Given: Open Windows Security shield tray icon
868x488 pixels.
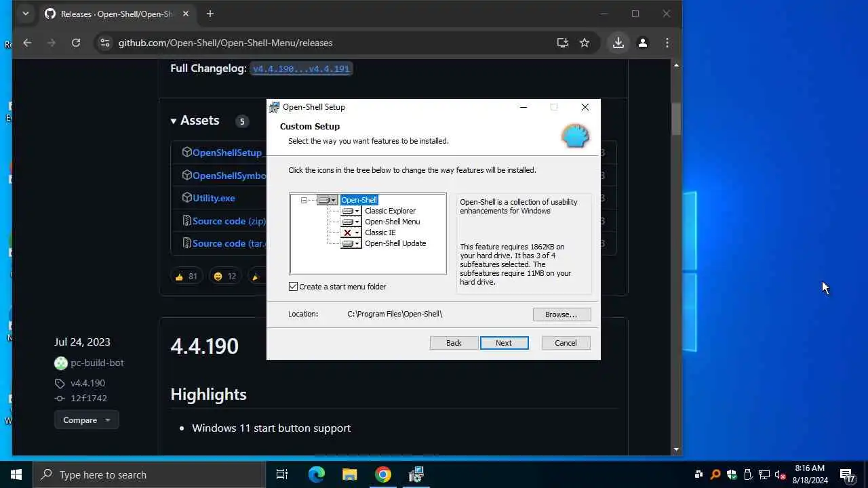Looking at the screenshot, I should (731, 474).
